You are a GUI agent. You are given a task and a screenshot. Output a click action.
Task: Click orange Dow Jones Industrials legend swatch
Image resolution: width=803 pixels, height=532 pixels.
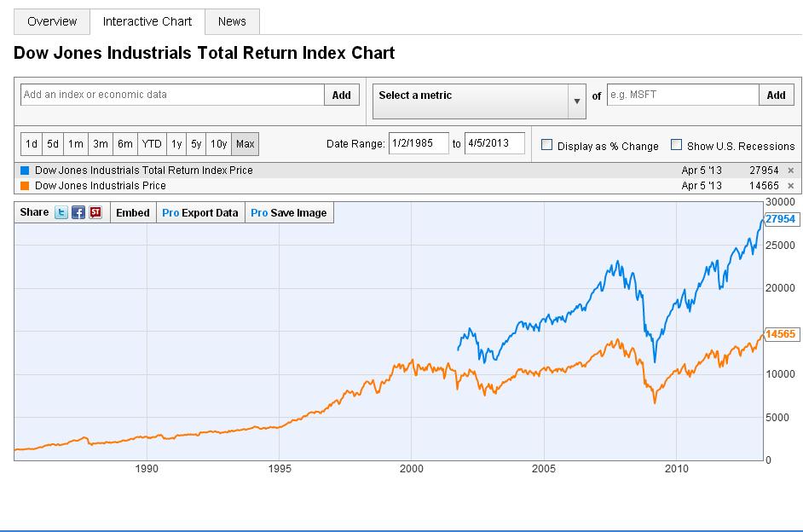pos(25,185)
